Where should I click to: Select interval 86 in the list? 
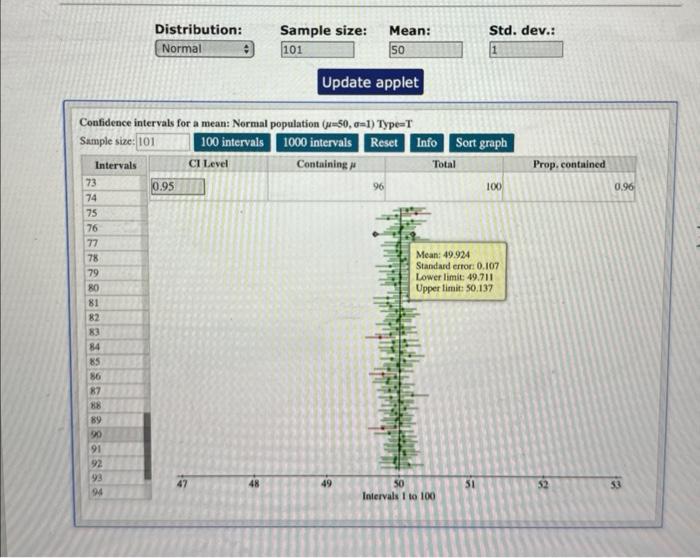(116, 376)
